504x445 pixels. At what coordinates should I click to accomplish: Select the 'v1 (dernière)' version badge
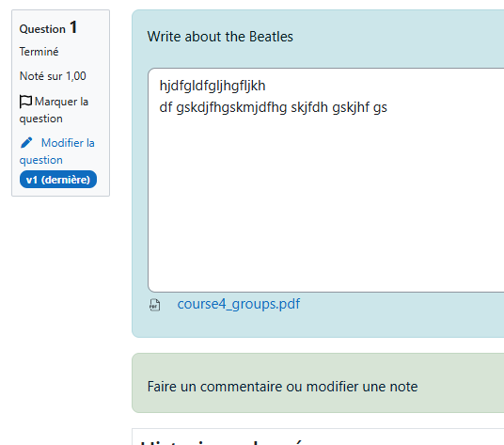pyautogui.click(x=58, y=180)
